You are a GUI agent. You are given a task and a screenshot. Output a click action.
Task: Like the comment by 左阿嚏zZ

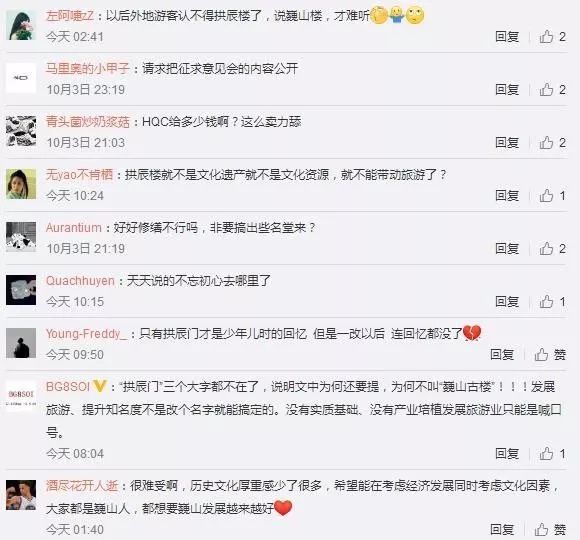click(552, 37)
